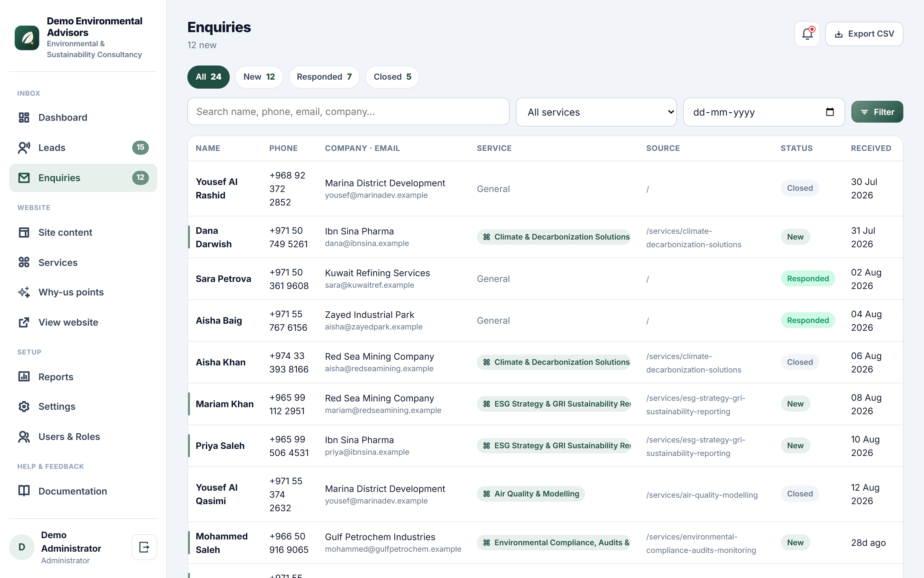Click the RECEIVED column header
Viewport: 924px width, 578px height.
[871, 148]
